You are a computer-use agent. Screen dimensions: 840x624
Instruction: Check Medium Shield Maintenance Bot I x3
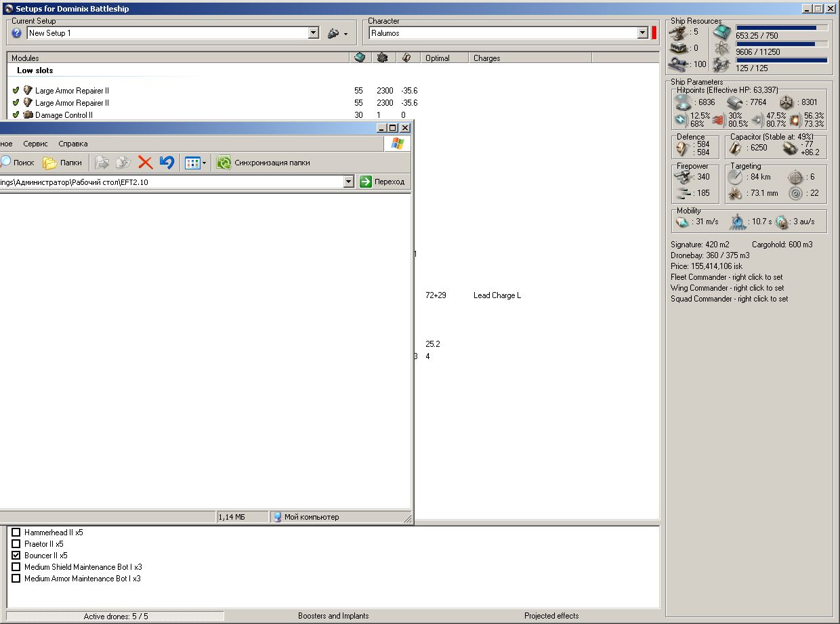pyautogui.click(x=16, y=567)
